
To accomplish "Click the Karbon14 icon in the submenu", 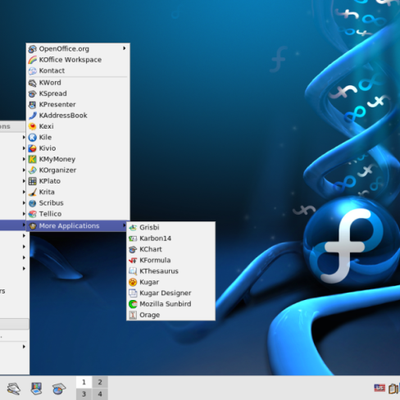I will (x=133, y=239).
